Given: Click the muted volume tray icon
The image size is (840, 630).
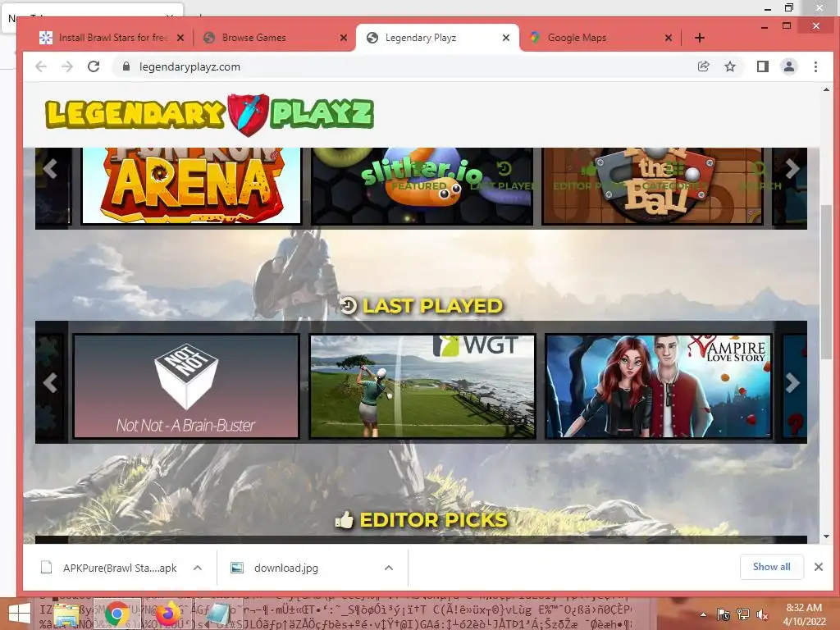Looking at the screenshot, I should [x=762, y=614].
